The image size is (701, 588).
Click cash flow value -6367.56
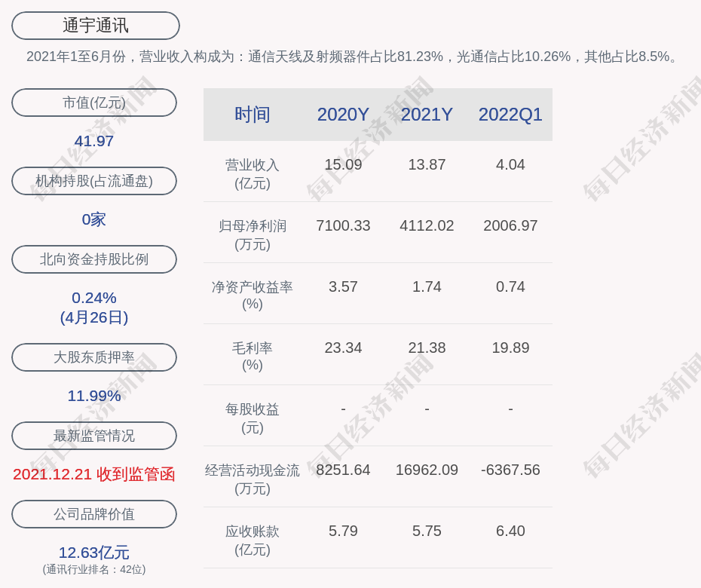point(510,470)
